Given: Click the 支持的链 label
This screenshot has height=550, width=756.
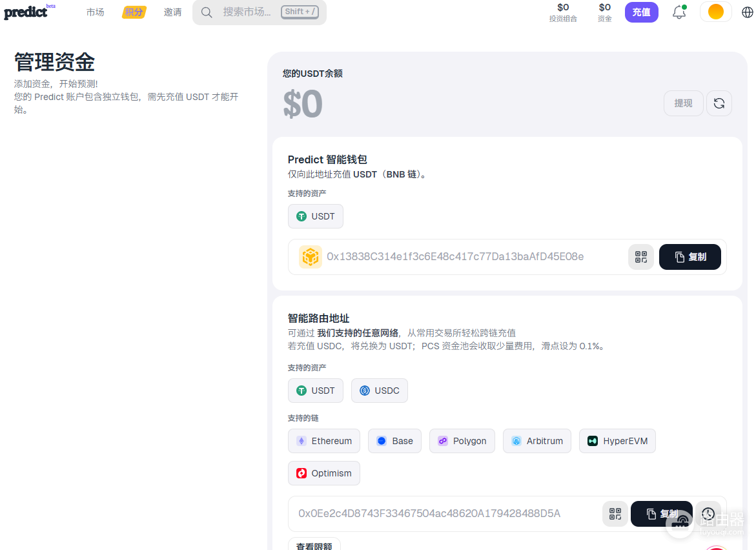Looking at the screenshot, I should click(x=303, y=418).
